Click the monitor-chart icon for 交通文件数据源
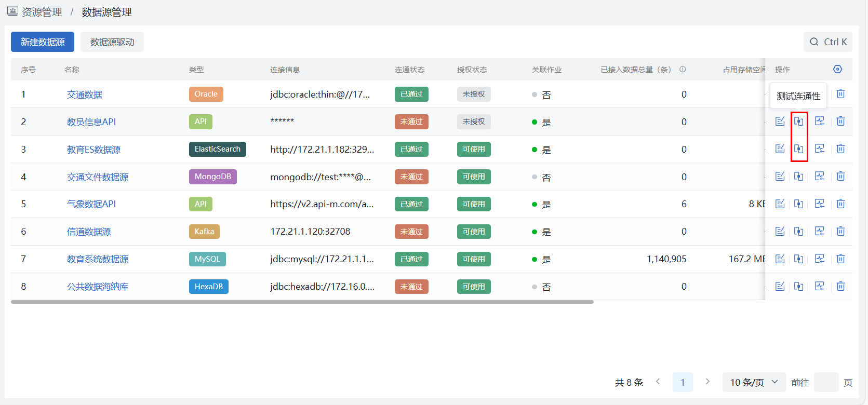Viewport: 868px width, 405px height. [820, 177]
